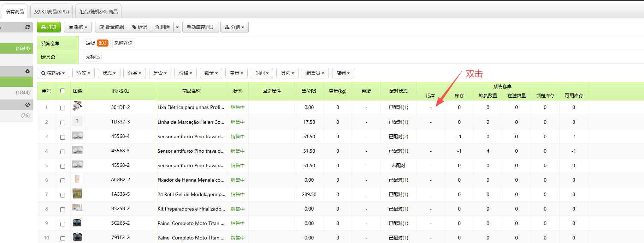The image size is (644, 243).
Task: Click price 289.50 in row 1A333-5
Action: 309,194
